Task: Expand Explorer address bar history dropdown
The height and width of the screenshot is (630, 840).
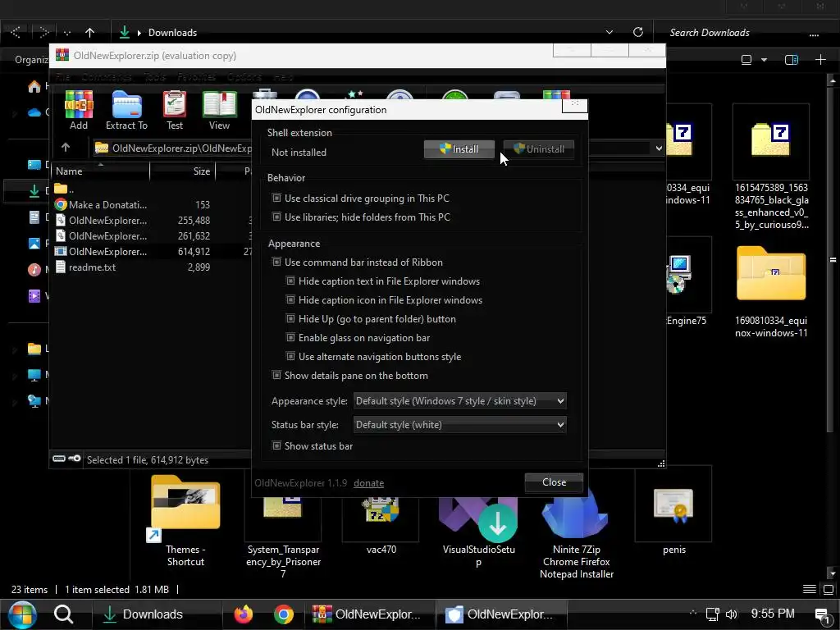Action: (x=609, y=32)
